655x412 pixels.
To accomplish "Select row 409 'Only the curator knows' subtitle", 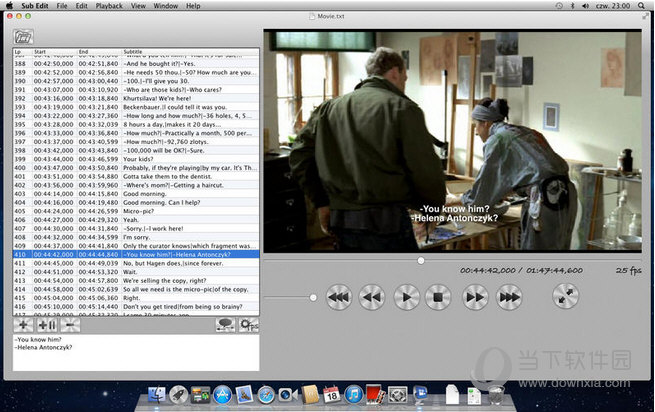I will click(136, 246).
